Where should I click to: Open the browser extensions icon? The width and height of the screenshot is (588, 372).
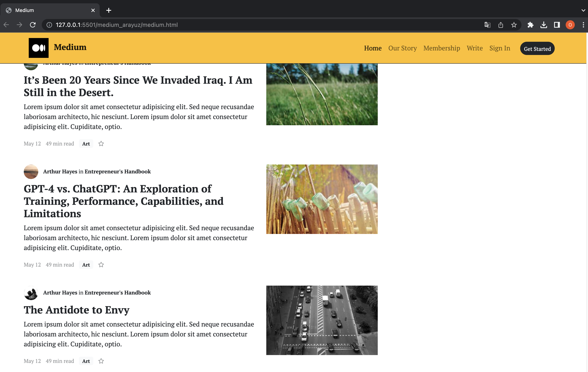[530, 25]
